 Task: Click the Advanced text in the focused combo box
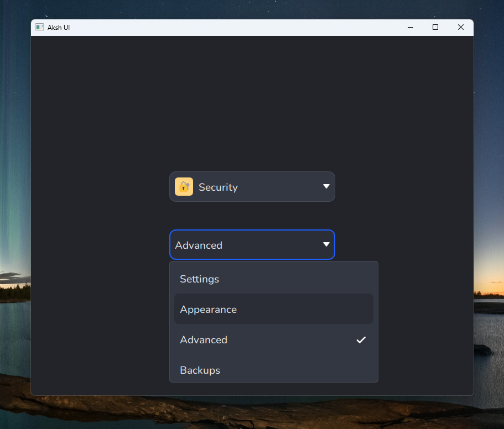[x=199, y=245]
